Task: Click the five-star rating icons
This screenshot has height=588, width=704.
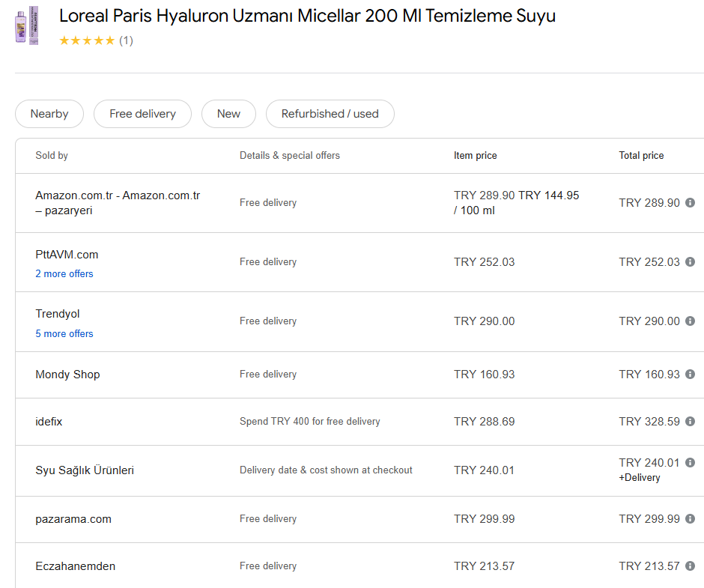Action: click(x=87, y=41)
